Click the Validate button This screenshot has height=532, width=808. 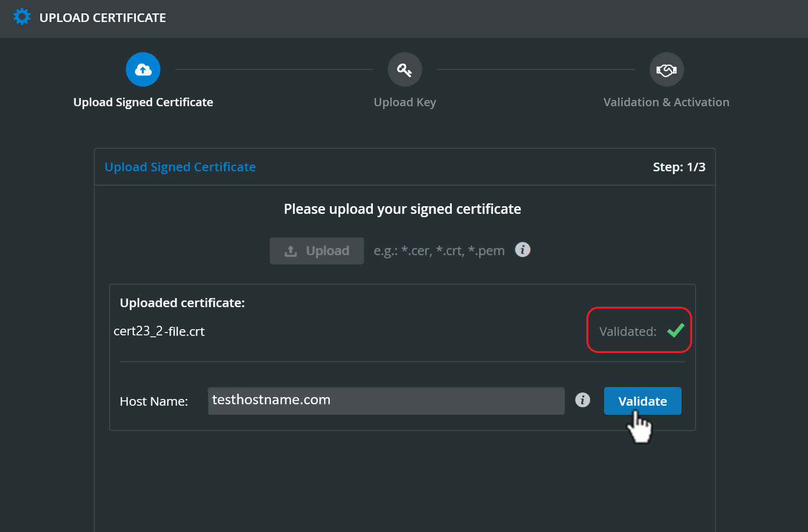(642, 401)
